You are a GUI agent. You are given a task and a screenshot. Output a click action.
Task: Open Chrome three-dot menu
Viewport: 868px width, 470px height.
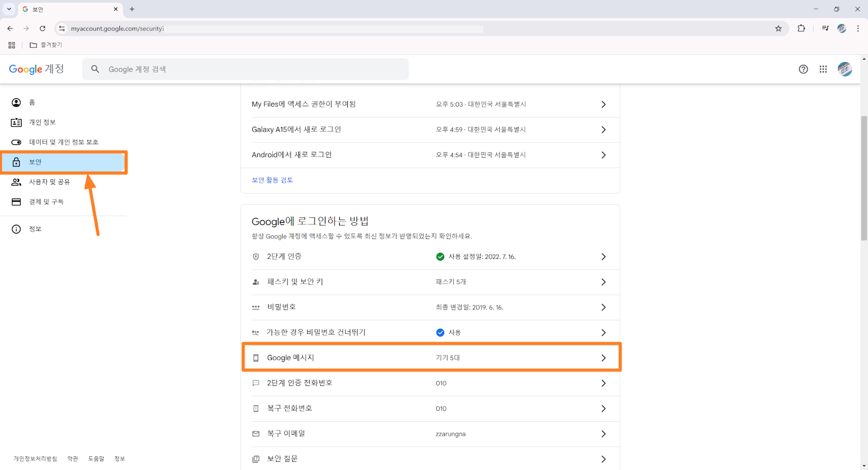[x=858, y=28]
